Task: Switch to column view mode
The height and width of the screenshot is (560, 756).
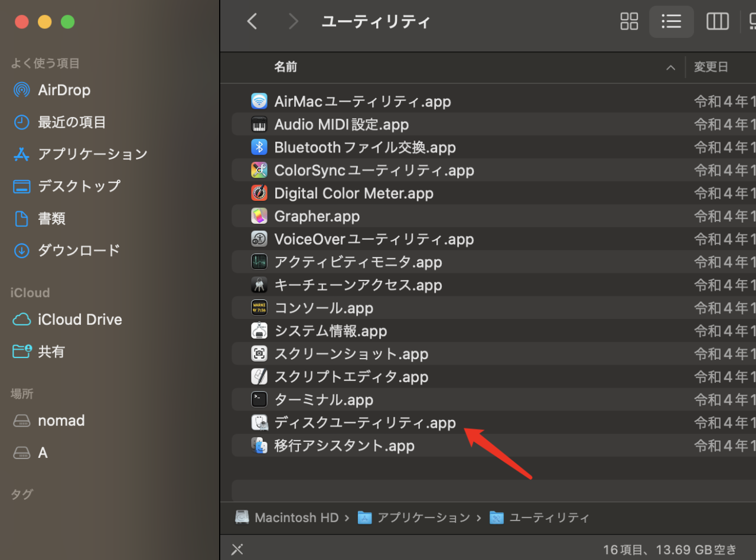Action: pos(717,21)
